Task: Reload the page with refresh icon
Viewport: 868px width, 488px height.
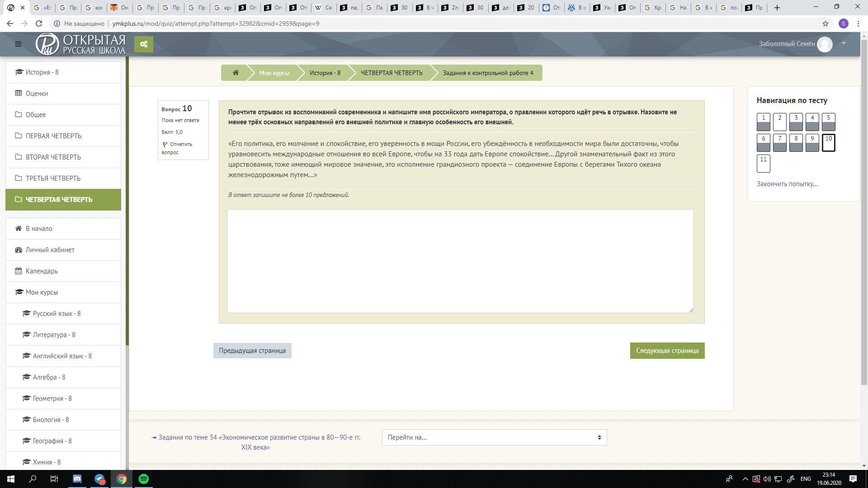Action: (39, 23)
